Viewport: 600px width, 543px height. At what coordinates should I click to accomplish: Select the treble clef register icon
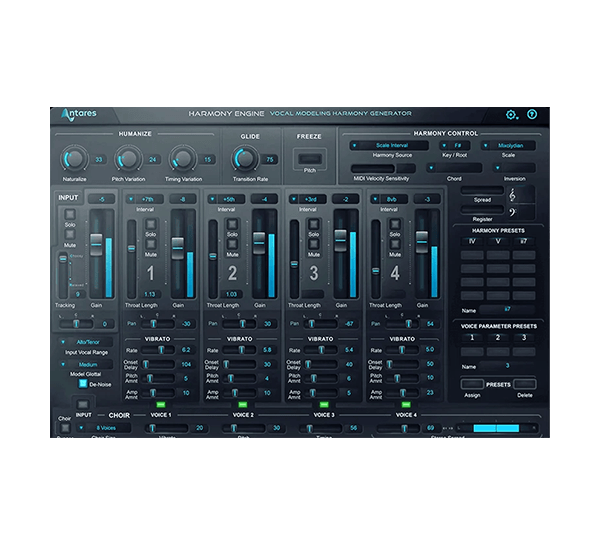(x=512, y=196)
